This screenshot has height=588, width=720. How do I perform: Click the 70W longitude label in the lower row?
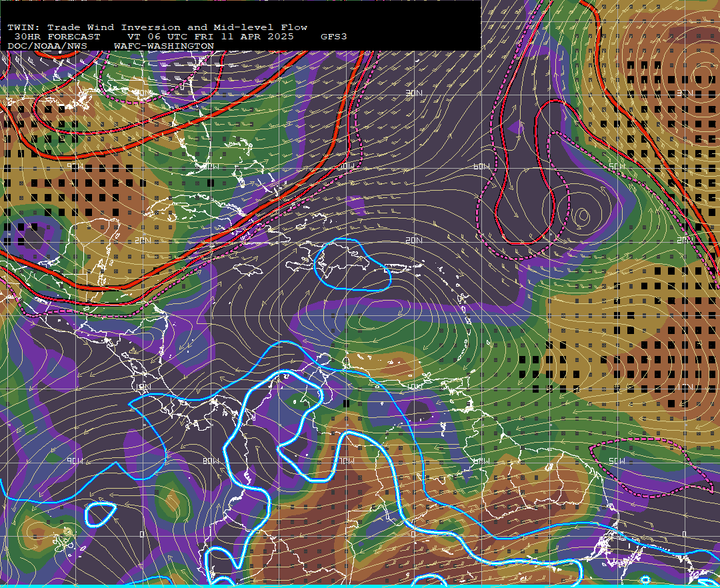(346, 461)
